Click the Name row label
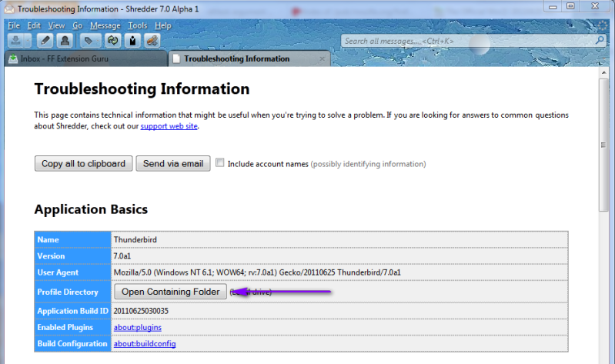Viewport: 615px width, 364px height. (x=48, y=239)
